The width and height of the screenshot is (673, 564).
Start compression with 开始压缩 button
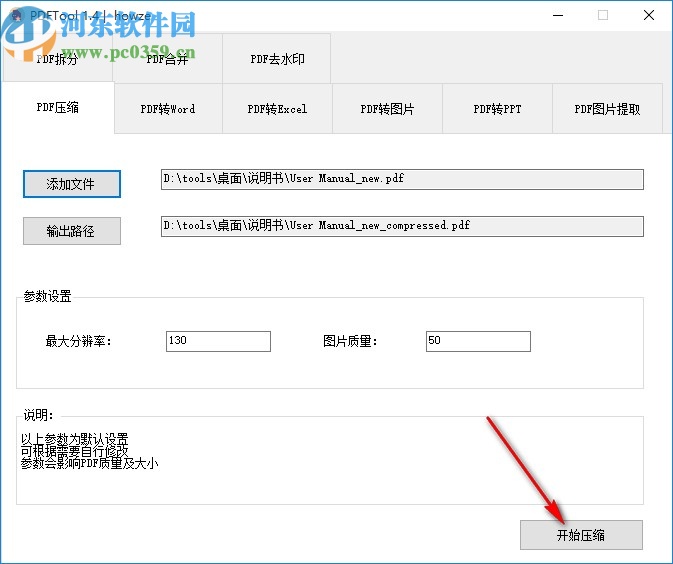pyautogui.click(x=581, y=535)
